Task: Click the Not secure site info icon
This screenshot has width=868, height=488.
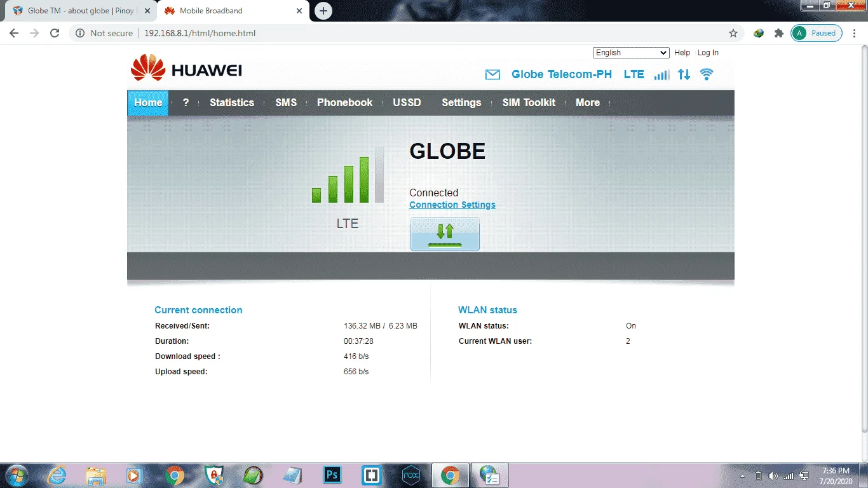Action: pyautogui.click(x=80, y=33)
